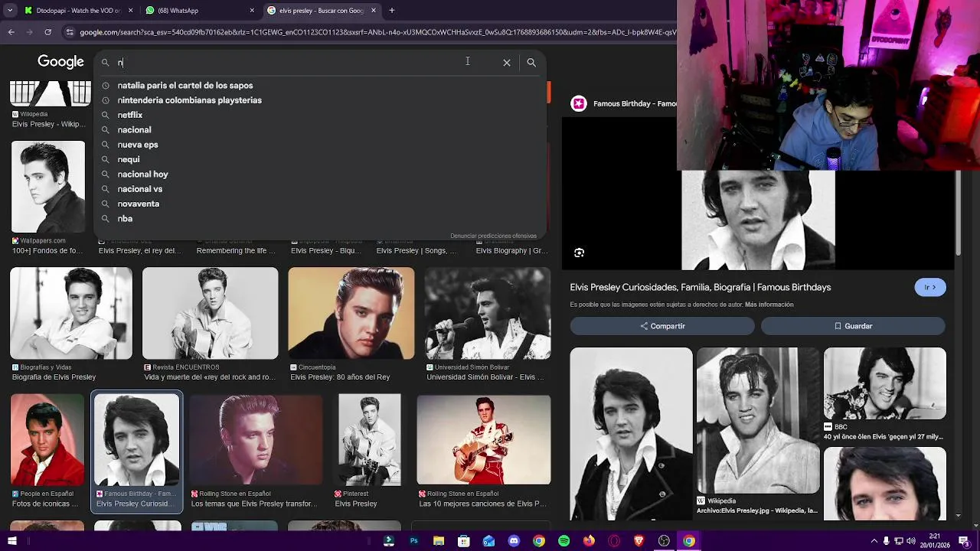The image size is (980, 551).
Task: Click 'Elvis Presley: 80 años del Rey' caption
Action: tap(340, 377)
